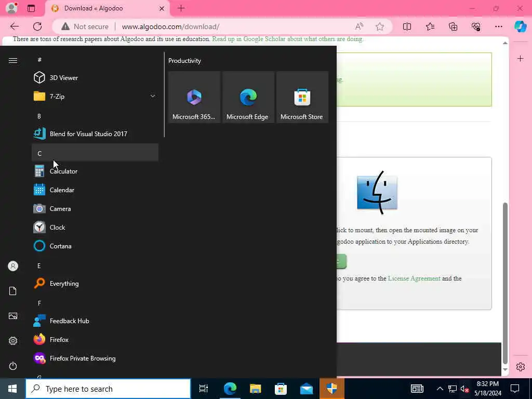Open the Microsoft Edge tile
The width and height of the screenshot is (532, 399).
(x=248, y=97)
